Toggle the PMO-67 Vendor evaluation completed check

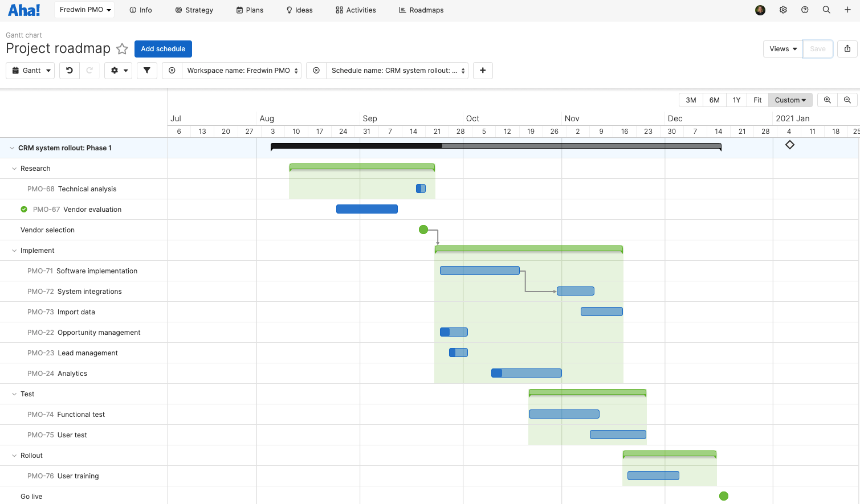[x=24, y=210]
